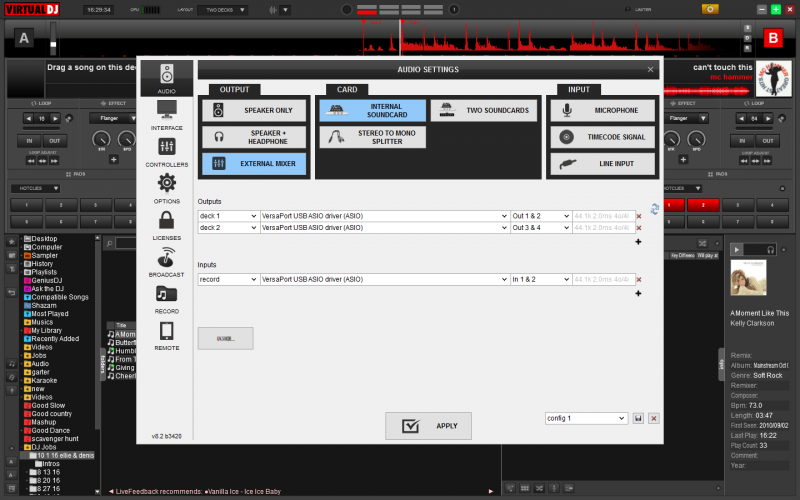Open the Out 3 & 4 channel dropdown
Viewport: 800px width, 500px height.
pos(541,228)
